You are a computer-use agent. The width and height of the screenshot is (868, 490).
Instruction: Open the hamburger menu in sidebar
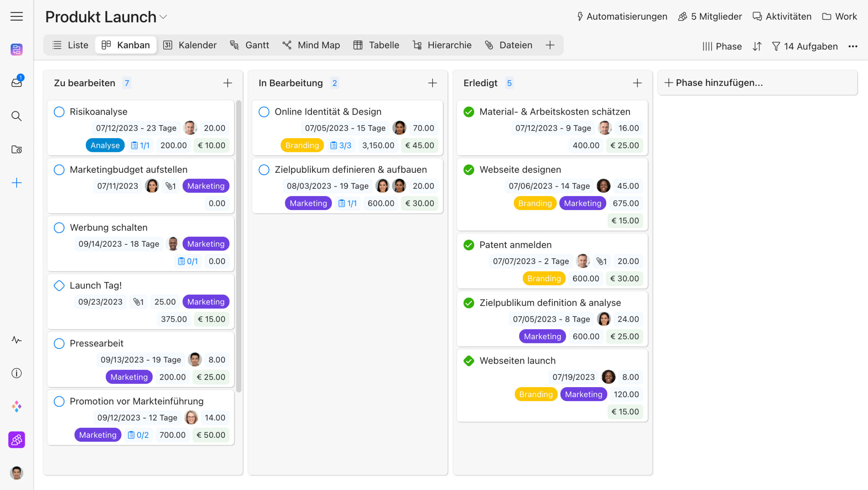[16, 16]
